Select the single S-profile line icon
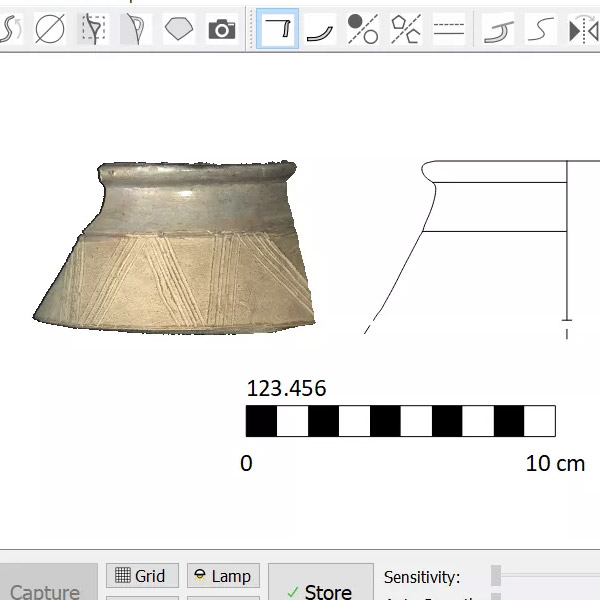The width and height of the screenshot is (600, 600). (541, 29)
